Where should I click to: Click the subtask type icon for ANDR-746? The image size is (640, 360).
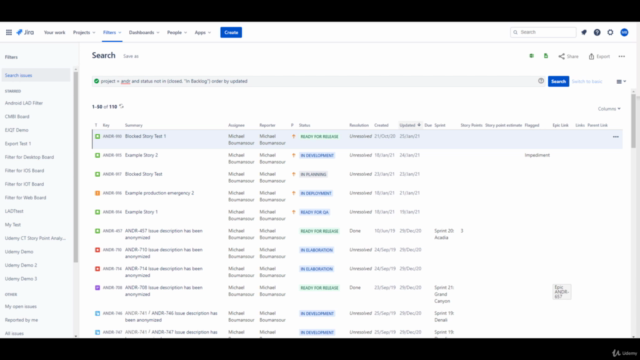tap(98, 313)
